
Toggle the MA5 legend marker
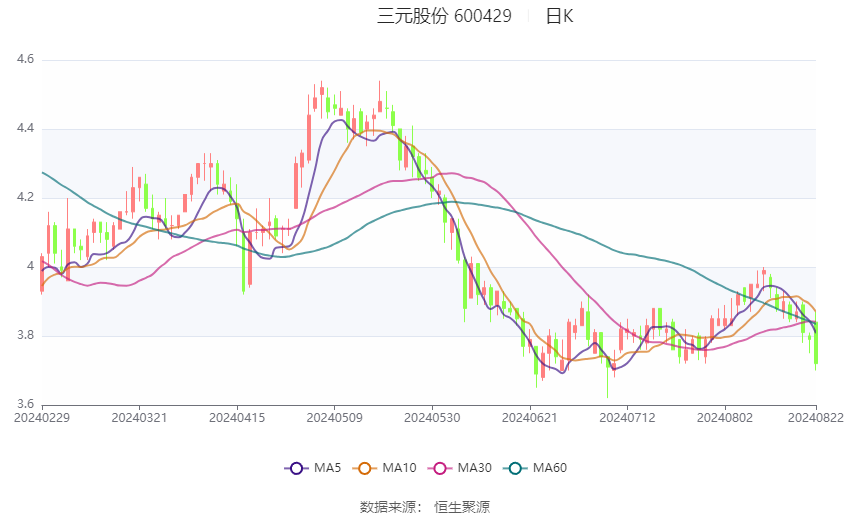(296, 468)
